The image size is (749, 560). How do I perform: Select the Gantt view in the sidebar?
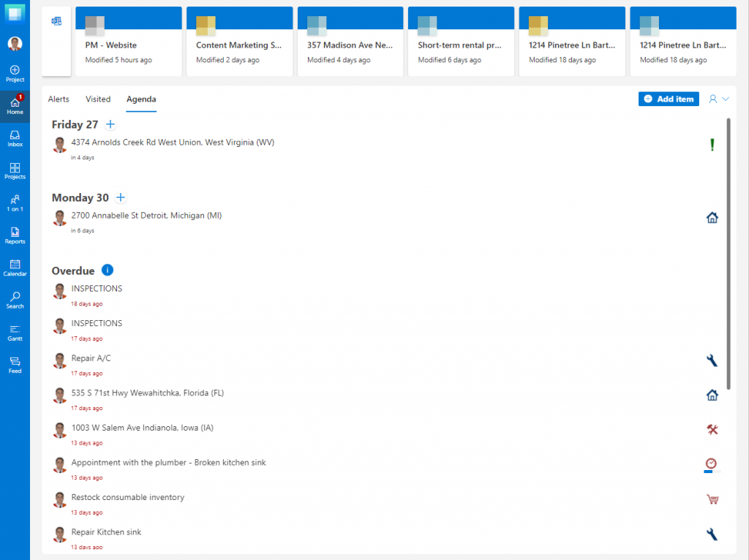[15, 331]
